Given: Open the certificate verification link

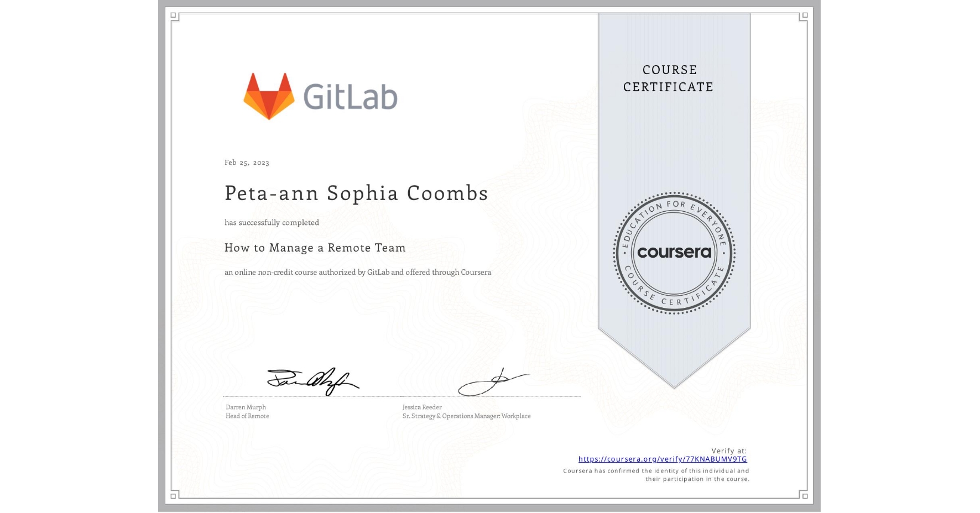Looking at the screenshot, I should [x=662, y=459].
